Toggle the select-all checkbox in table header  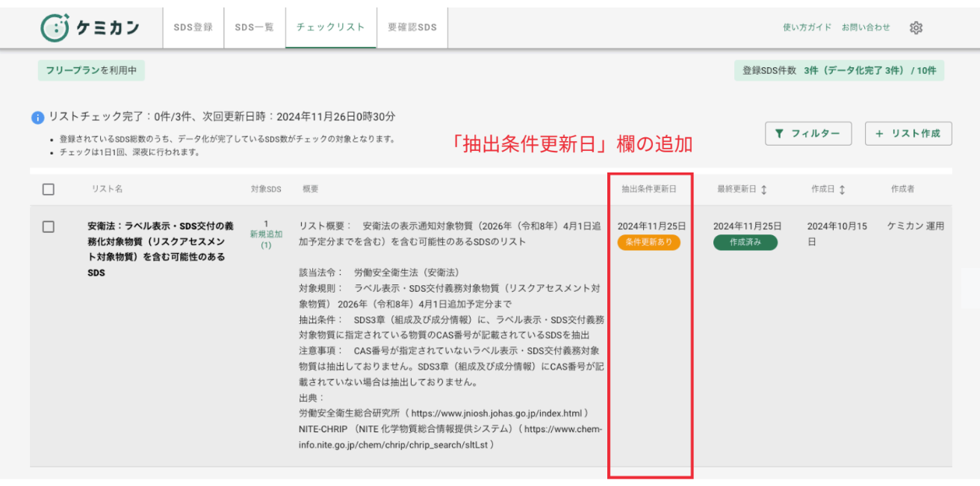(x=49, y=190)
